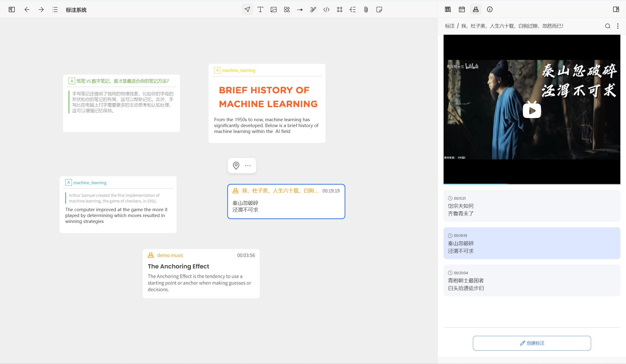Click the 00:03:56 timestamp on demo music card
The width and height of the screenshot is (626, 364).
(x=246, y=255)
